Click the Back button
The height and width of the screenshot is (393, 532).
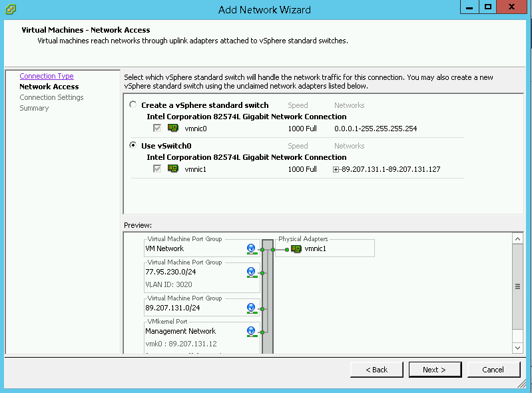click(x=377, y=370)
